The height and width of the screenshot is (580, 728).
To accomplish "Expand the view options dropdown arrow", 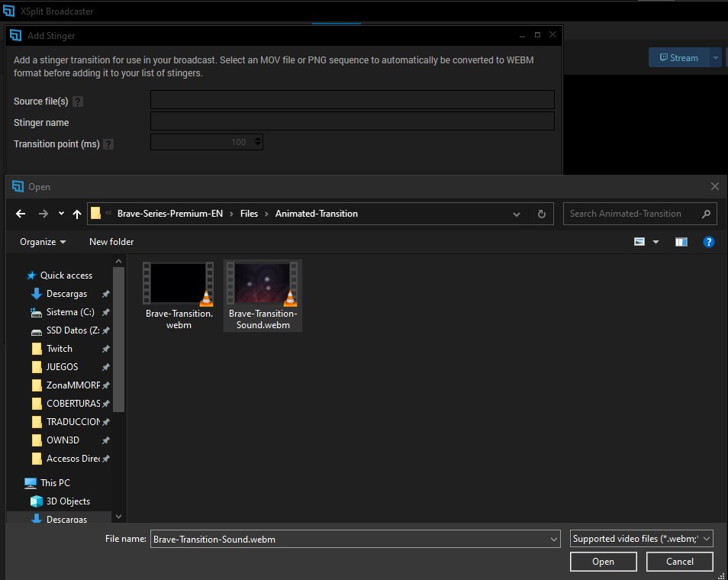I will (656, 242).
